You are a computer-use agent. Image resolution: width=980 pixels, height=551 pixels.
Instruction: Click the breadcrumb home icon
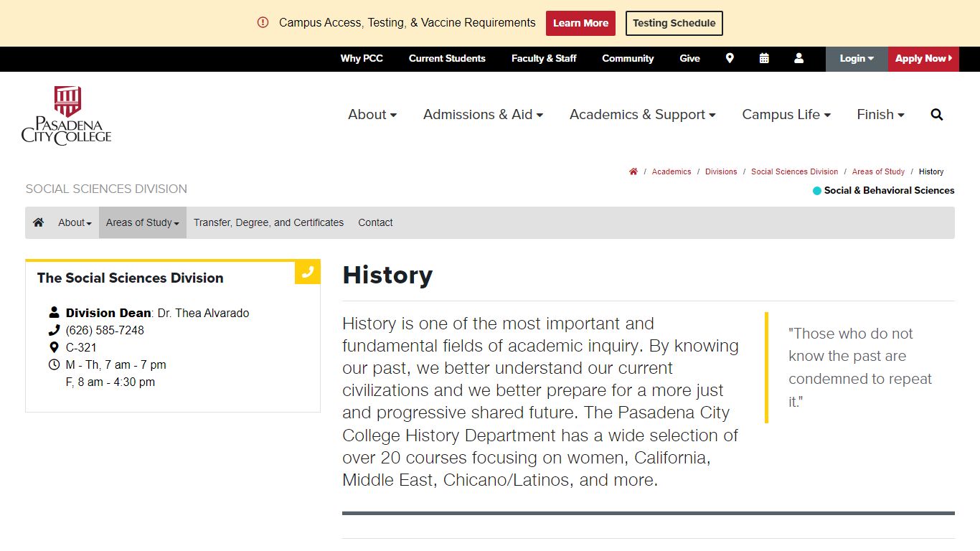click(633, 171)
